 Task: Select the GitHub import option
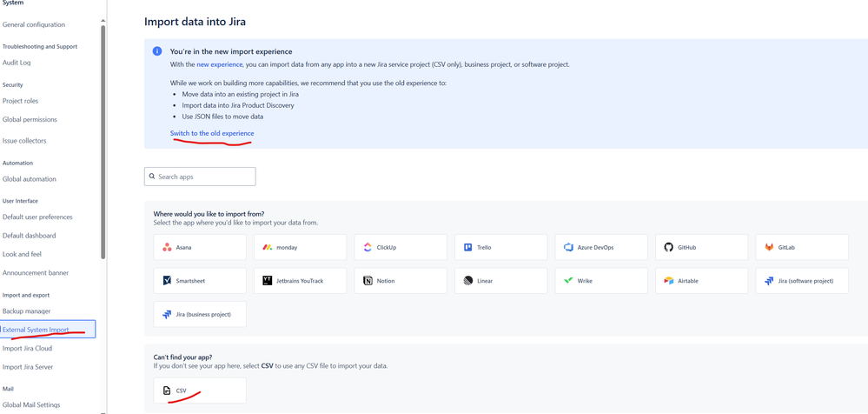701,247
